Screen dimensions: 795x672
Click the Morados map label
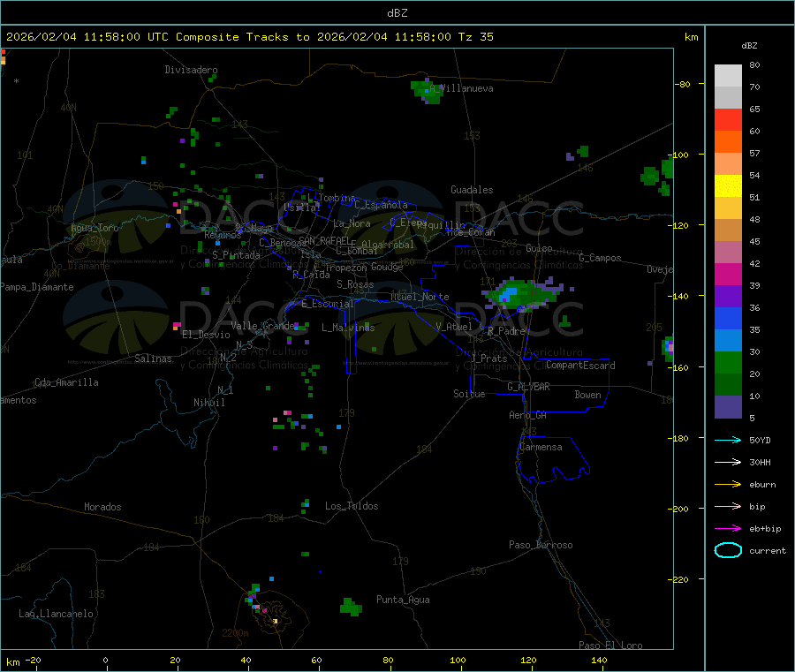[x=102, y=507]
